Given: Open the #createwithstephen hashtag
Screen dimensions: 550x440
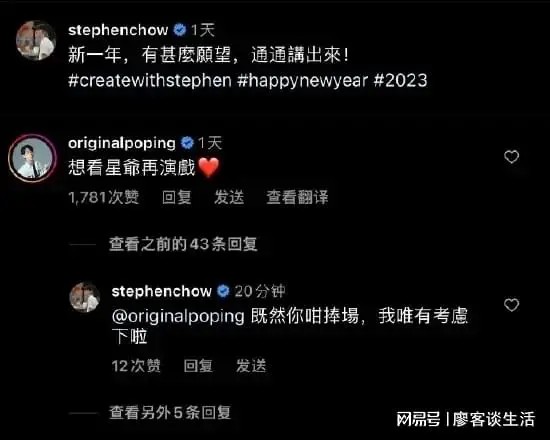Looking at the screenshot, I should click(150, 80).
